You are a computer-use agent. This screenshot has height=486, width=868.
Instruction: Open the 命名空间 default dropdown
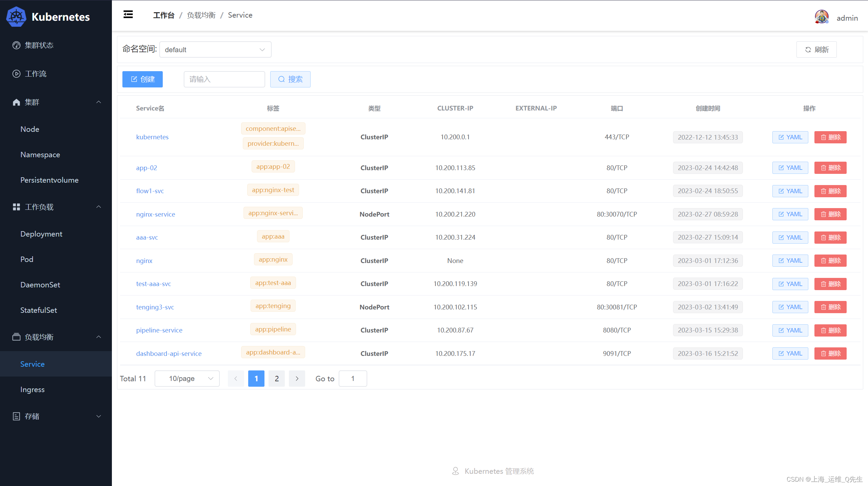pyautogui.click(x=215, y=49)
